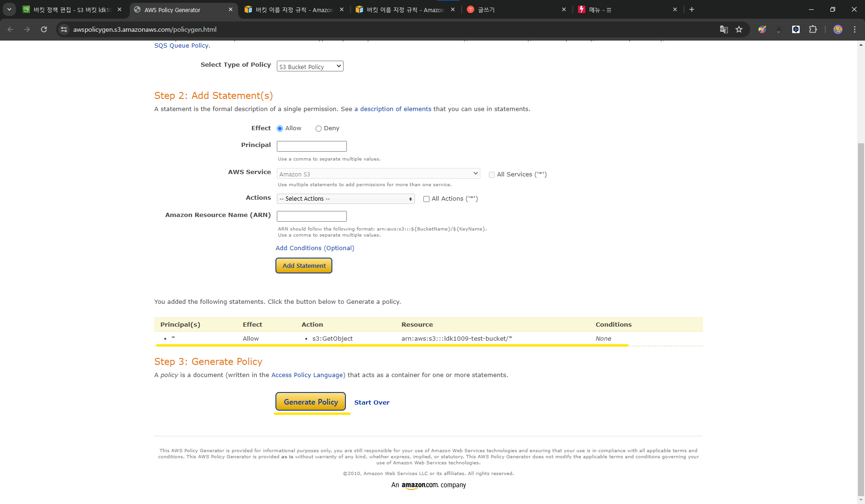
Task: Open the hexagon extension icon
Action: click(796, 29)
